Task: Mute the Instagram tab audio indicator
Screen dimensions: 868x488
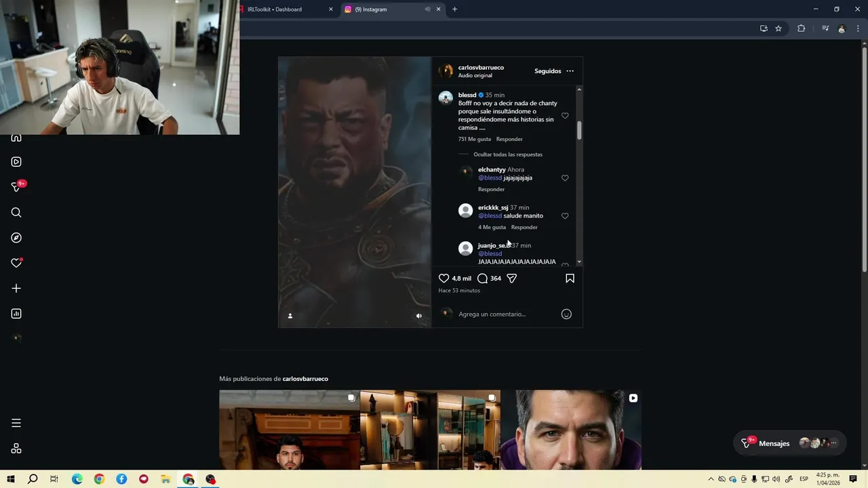Action: (427, 9)
